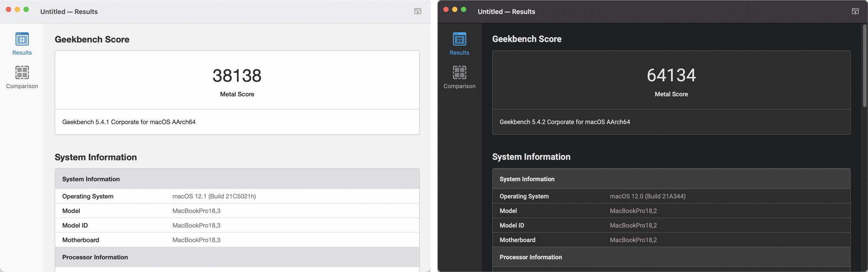This screenshot has width=868, height=272.
Task: Click the 64134 Metal score value
Action: [x=671, y=75]
